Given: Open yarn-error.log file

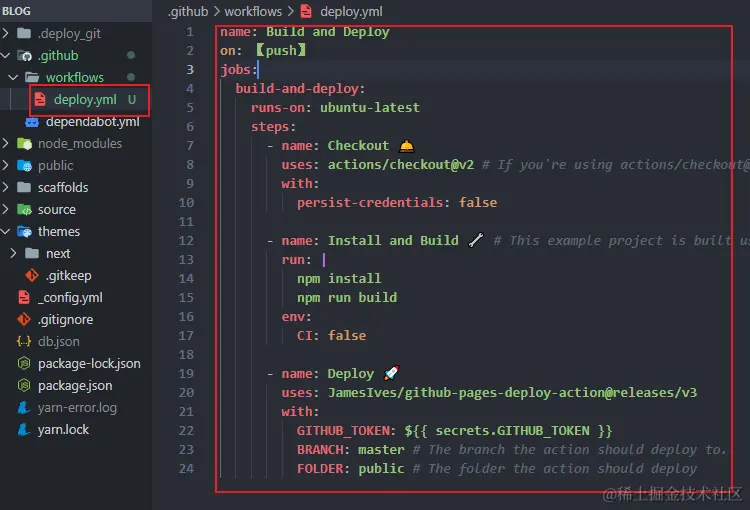Looking at the screenshot, I should point(77,408).
